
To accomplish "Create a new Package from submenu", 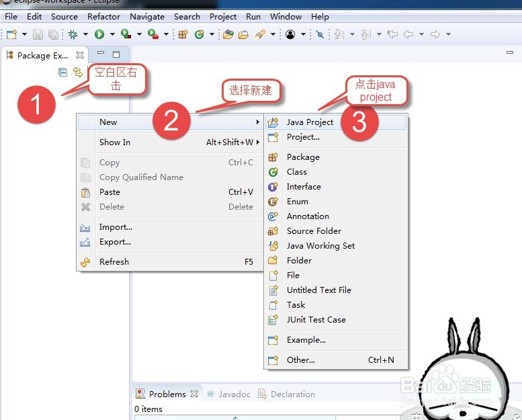I will click(336, 157).
